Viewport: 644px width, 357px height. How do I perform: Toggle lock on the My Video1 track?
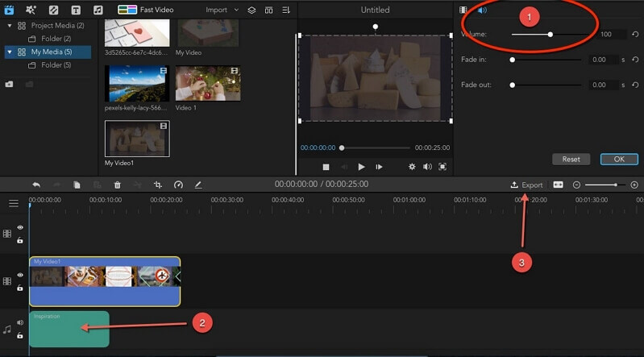[x=20, y=288]
